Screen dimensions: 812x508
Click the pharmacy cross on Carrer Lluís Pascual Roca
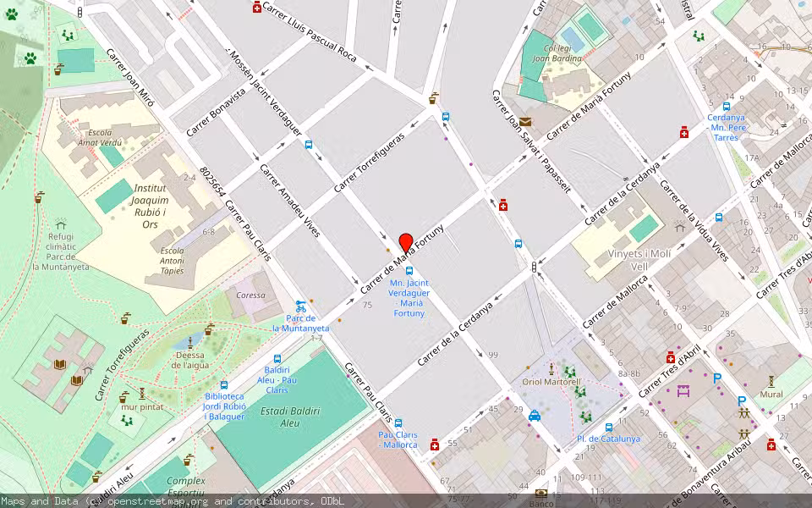point(257,8)
